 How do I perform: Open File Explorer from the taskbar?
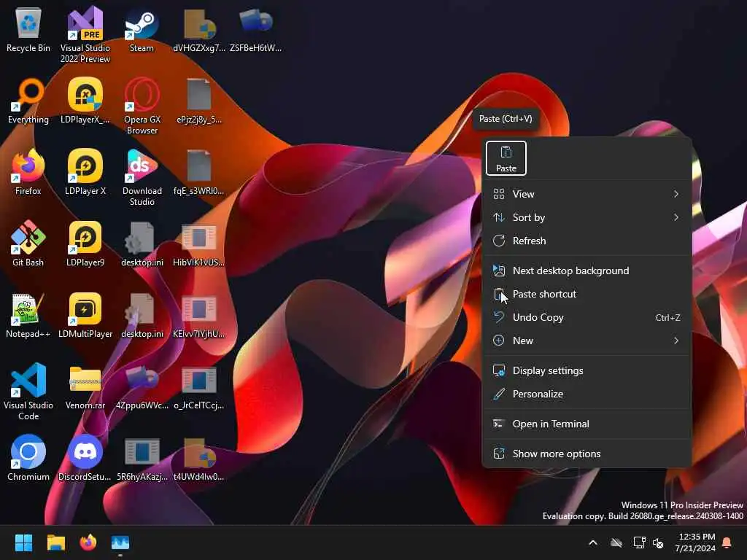(x=55, y=542)
